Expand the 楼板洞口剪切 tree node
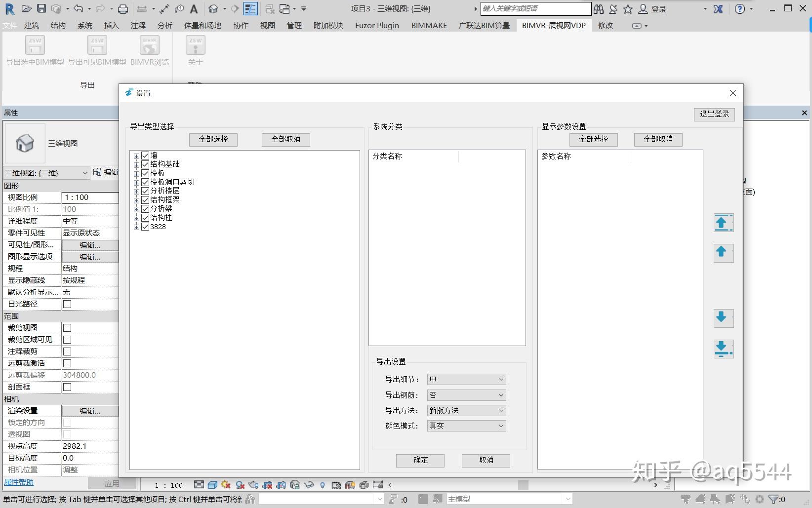This screenshot has height=508, width=812. click(136, 183)
